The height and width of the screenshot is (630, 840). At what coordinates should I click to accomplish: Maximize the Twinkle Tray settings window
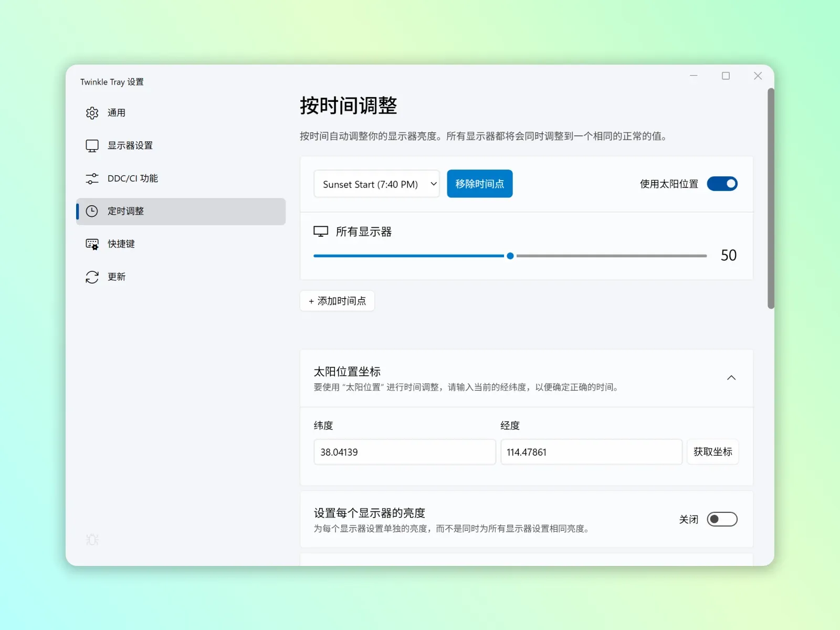tap(726, 76)
